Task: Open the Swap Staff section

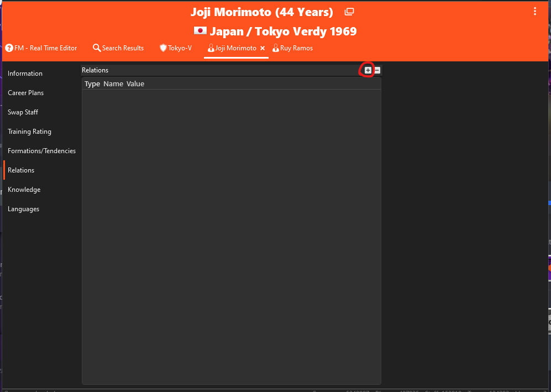Action: pyautogui.click(x=23, y=112)
